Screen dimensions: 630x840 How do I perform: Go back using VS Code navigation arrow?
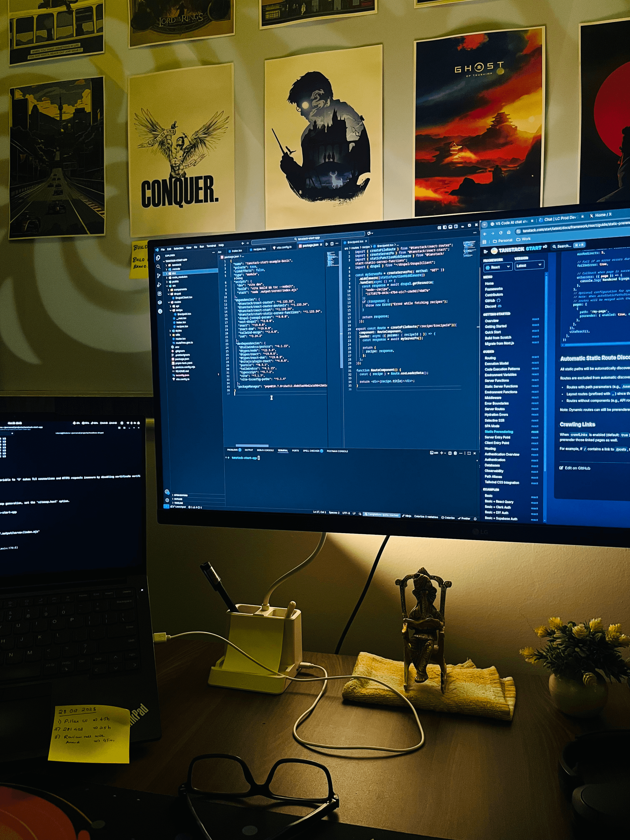tap(243, 243)
